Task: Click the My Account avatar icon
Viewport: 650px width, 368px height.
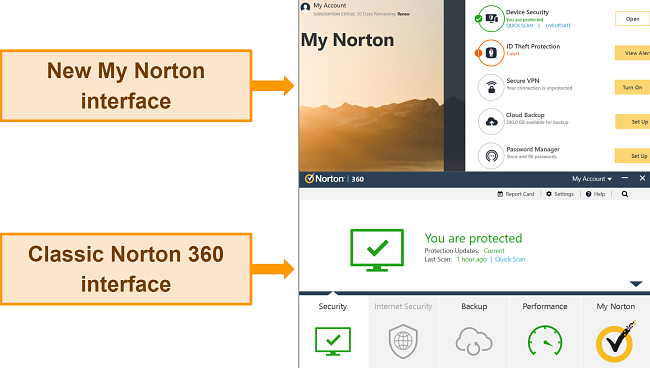Action: 306,7
